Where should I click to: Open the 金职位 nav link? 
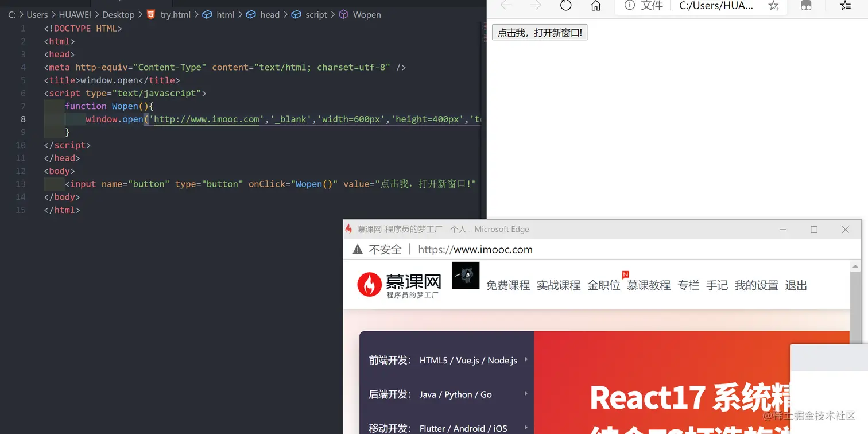coord(604,285)
